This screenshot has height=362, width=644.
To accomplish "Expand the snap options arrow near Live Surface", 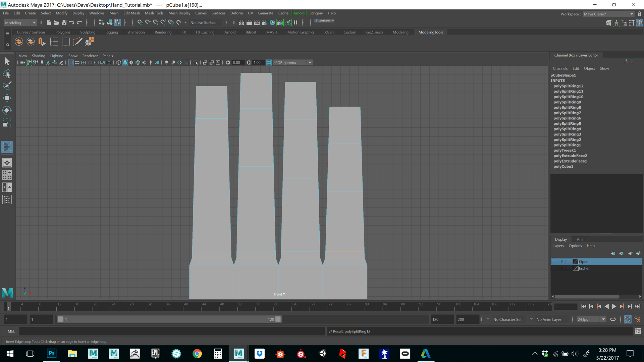I will [x=185, y=23].
